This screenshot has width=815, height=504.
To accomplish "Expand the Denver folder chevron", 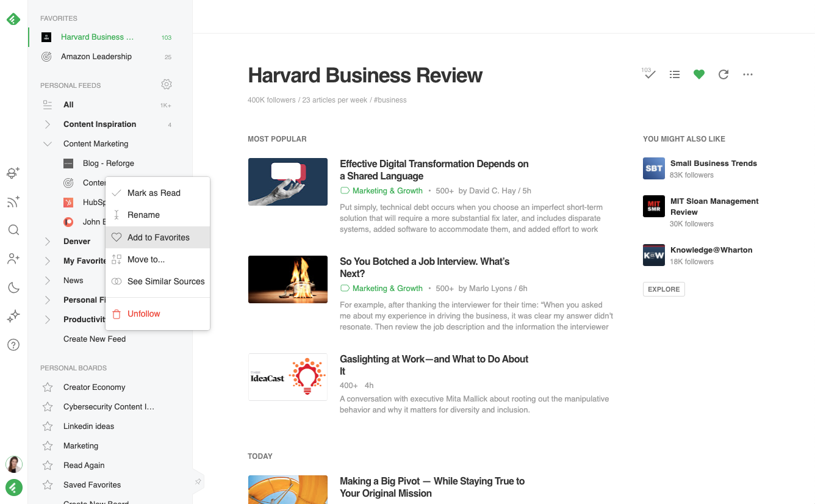I will tap(48, 242).
